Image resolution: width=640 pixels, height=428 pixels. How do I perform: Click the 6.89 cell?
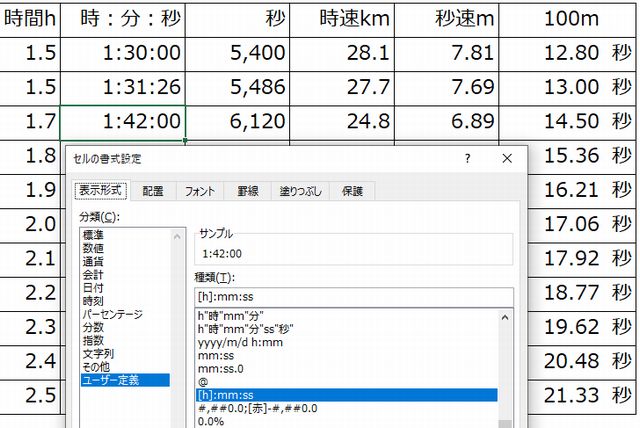pos(447,123)
